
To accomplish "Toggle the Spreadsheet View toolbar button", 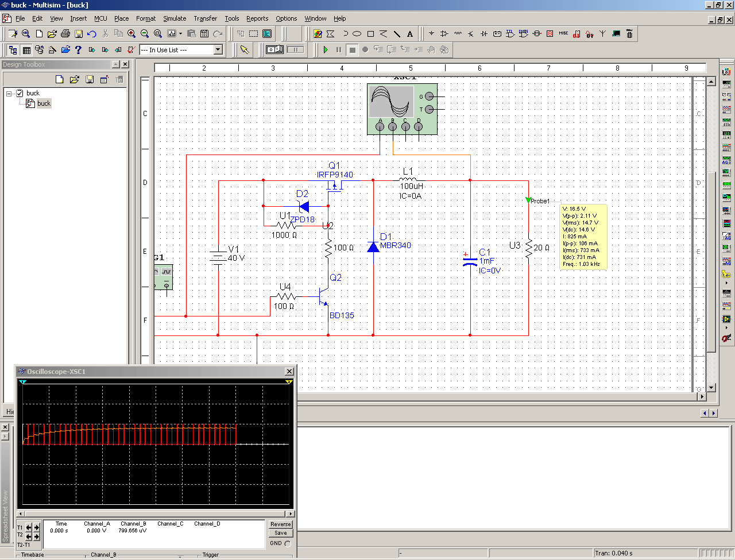I will pos(26,50).
